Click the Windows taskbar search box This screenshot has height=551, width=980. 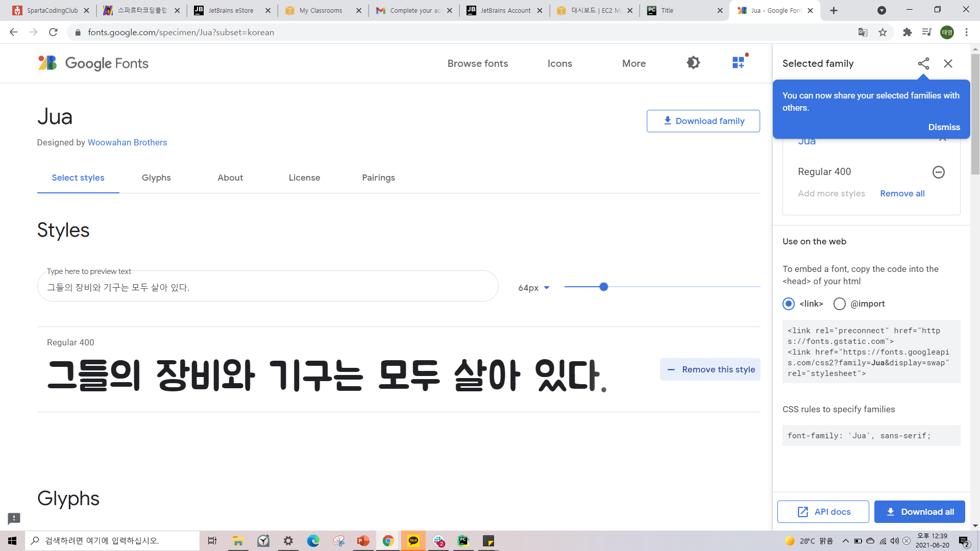(112, 541)
